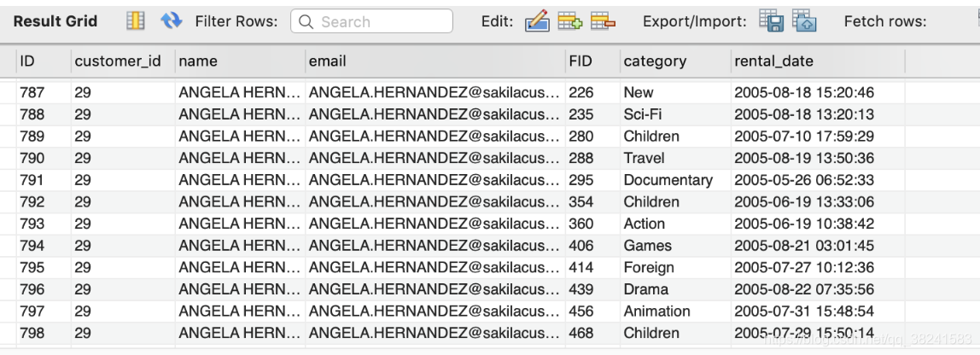Image resolution: width=980 pixels, height=355 pixels.
Task: Select FID cell 406
Action: pyautogui.click(x=592, y=246)
